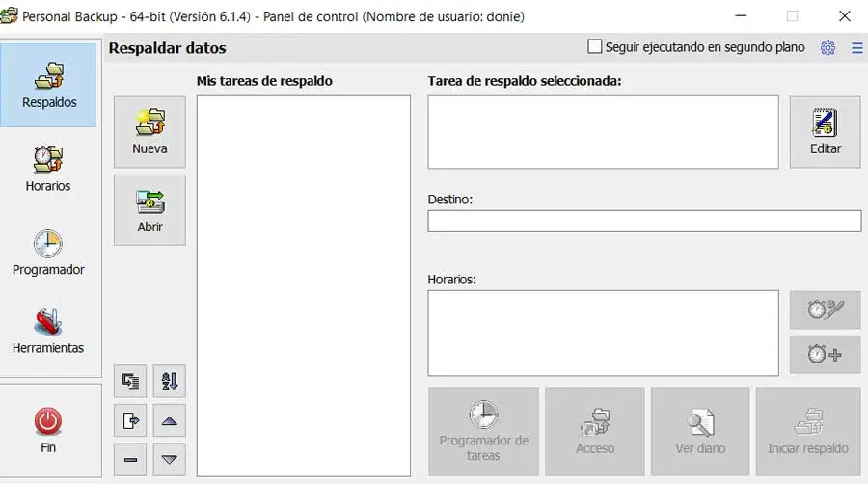868x484 pixels.
Task: Move selected task up in list
Action: (169, 420)
